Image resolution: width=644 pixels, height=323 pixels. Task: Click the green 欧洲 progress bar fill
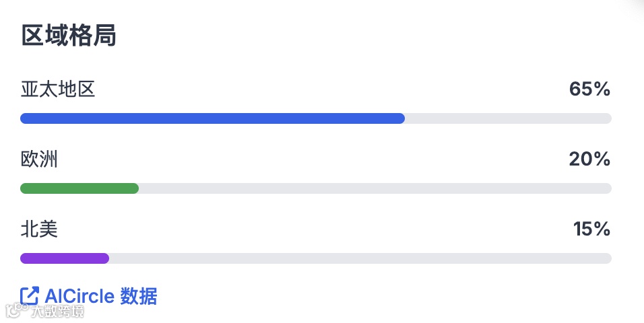pyautogui.click(x=79, y=188)
